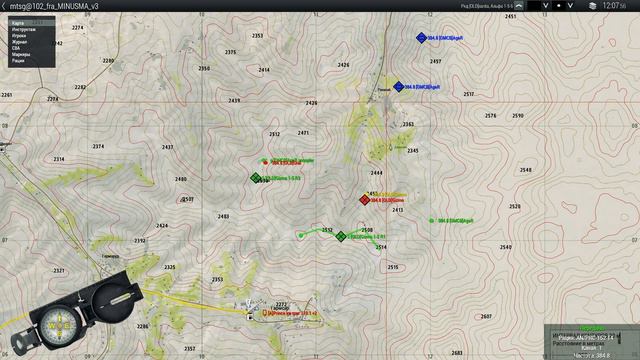Image resolution: width=640 pixels, height=360 pixels.
Task: Click elevation label 2548
Action: point(525,170)
